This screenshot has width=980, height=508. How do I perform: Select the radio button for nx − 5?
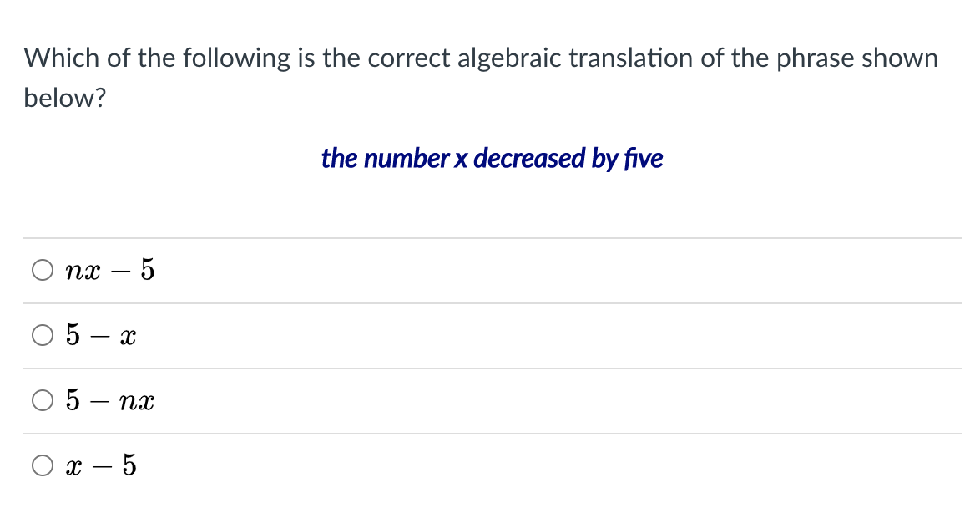point(42,269)
